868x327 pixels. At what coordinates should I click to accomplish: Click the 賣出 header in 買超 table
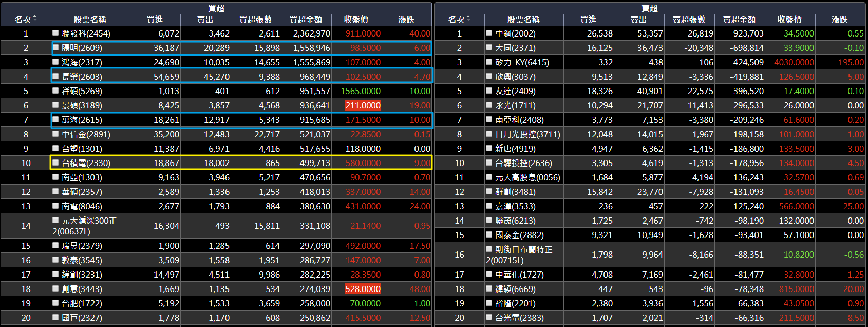pyautogui.click(x=205, y=20)
